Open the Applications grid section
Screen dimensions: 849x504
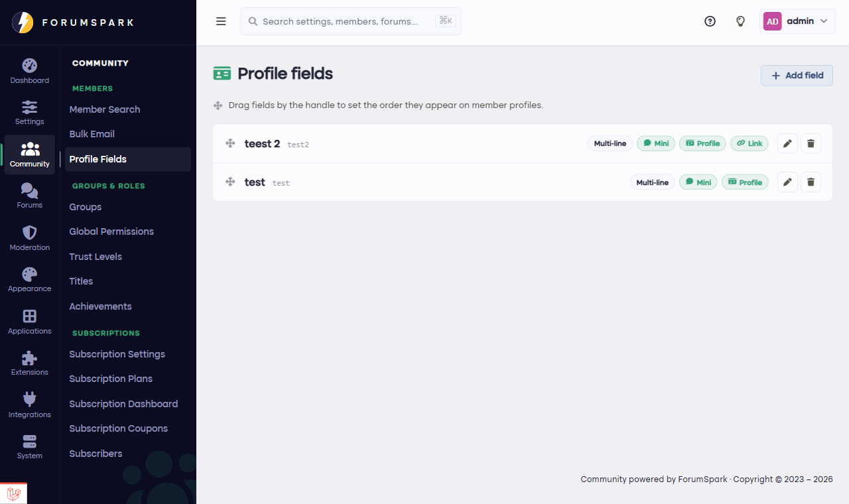click(x=29, y=322)
